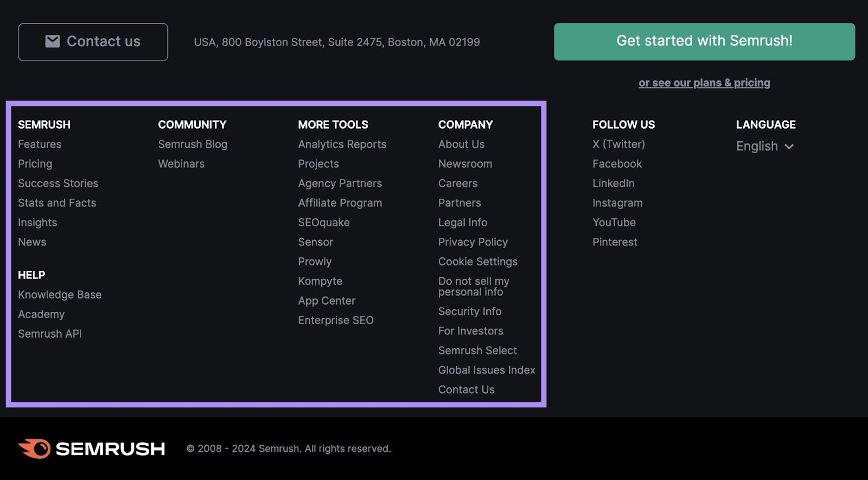Open the Semrush API link
Viewport: 868px width, 480px height.
click(x=50, y=333)
